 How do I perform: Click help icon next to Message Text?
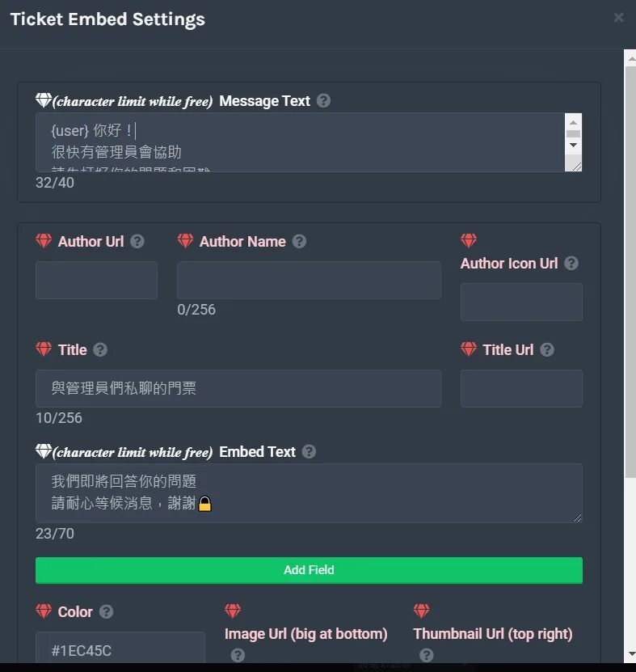tap(323, 101)
